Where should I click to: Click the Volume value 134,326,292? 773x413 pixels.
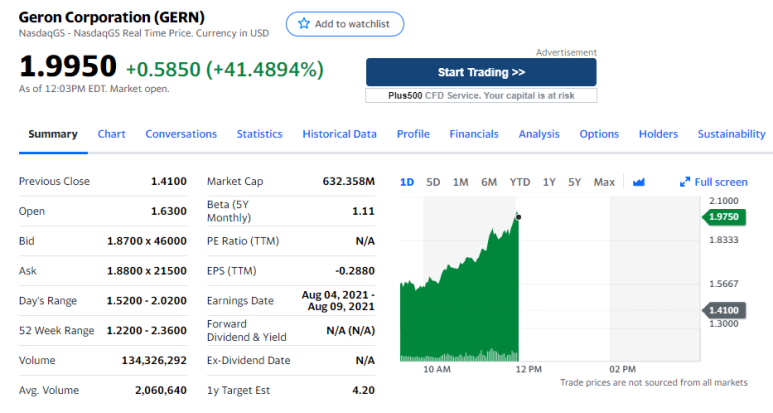[154, 361]
